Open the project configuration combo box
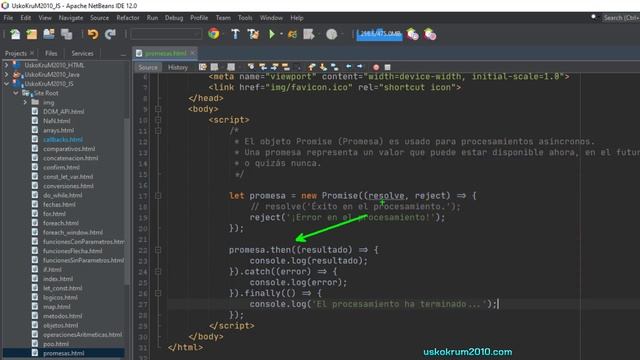This screenshot has width=640, height=360. (x=166, y=34)
